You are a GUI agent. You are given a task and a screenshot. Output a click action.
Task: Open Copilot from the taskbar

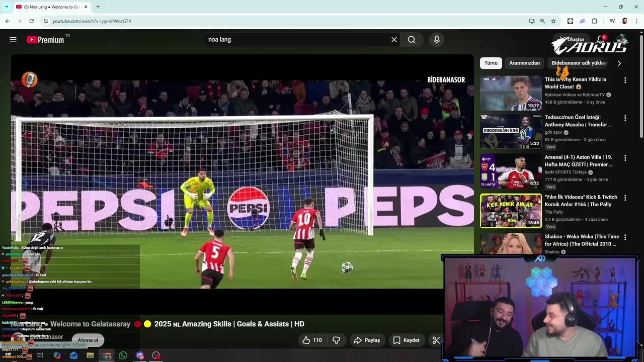(x=57, y=355)
